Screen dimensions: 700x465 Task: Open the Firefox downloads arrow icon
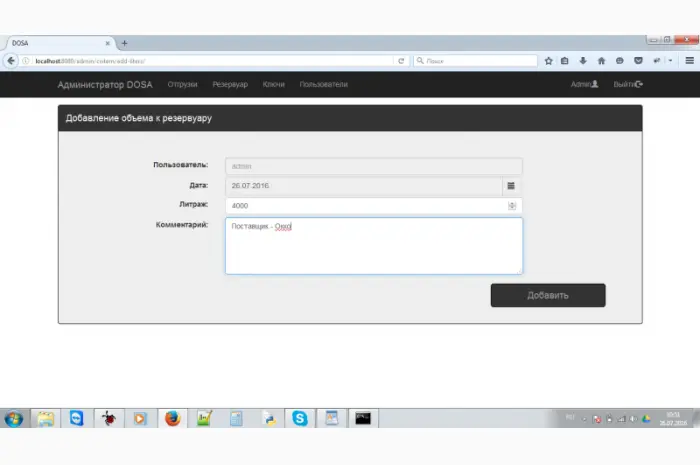(583, 61)
